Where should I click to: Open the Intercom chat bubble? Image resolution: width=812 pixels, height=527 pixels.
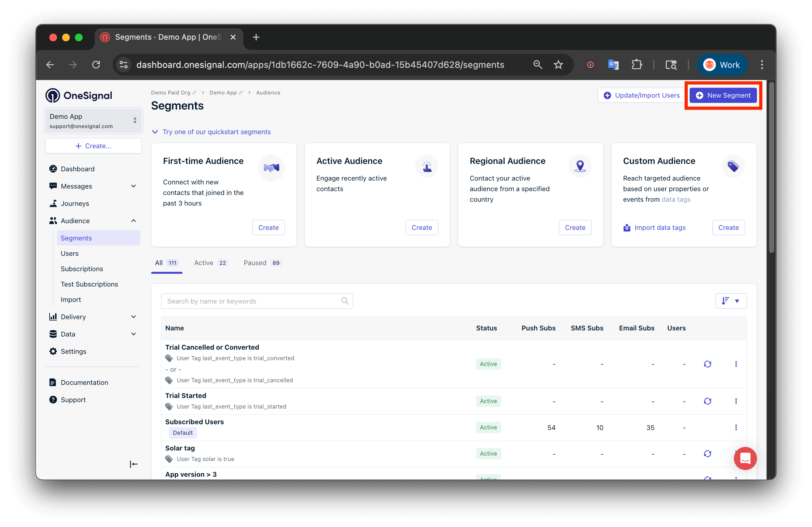(745, 458)
